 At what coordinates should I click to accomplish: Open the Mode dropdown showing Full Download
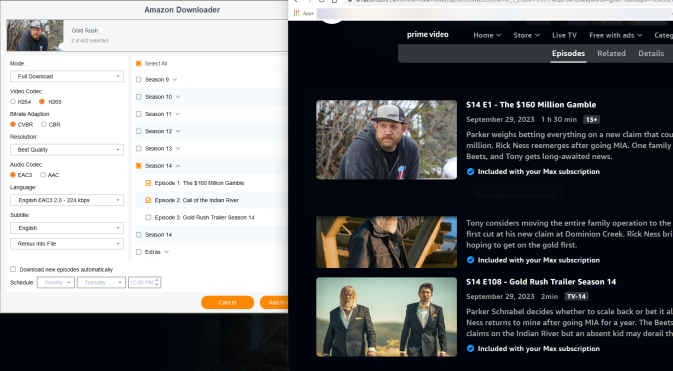[x=67, y=76]
